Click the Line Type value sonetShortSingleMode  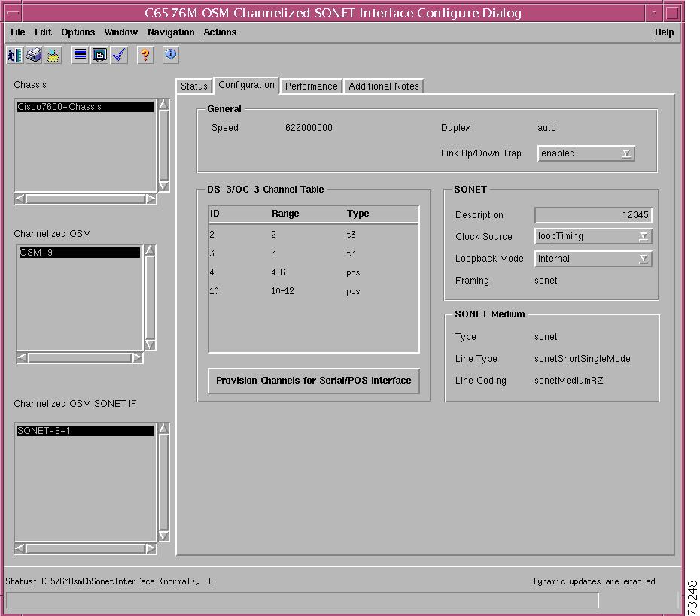[583, 359]
